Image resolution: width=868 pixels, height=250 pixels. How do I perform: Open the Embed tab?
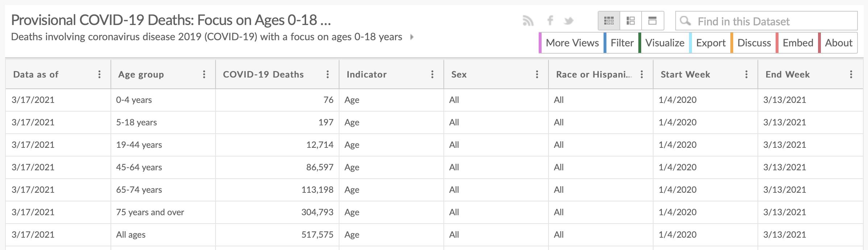pos(797,43)
